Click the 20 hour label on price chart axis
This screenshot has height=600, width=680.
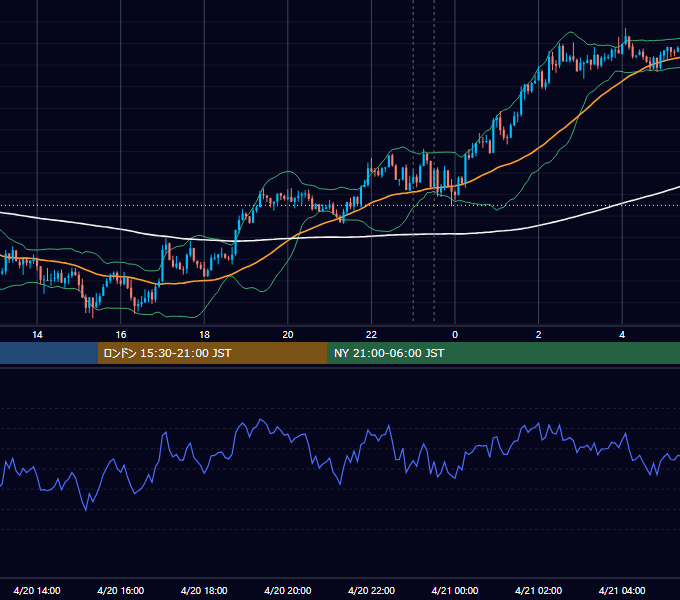coord(288,335)
